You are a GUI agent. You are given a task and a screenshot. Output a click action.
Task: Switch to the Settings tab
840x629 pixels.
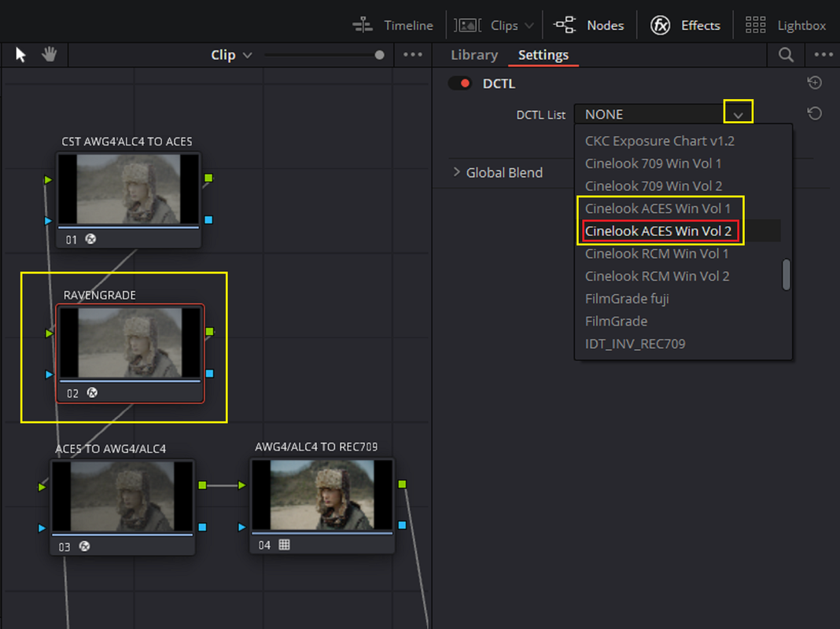(543, 54)
